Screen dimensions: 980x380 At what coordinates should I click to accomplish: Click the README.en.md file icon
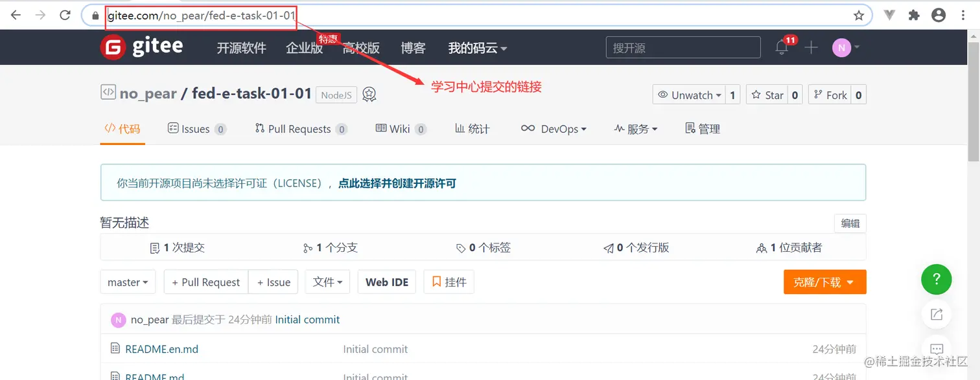click(115, 349)
